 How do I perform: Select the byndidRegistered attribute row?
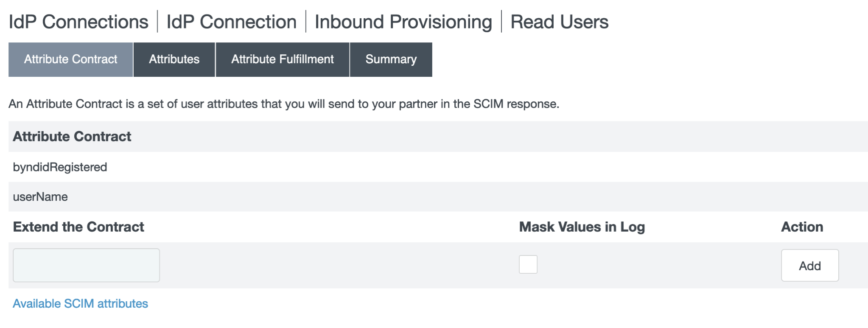pos(60,167)
